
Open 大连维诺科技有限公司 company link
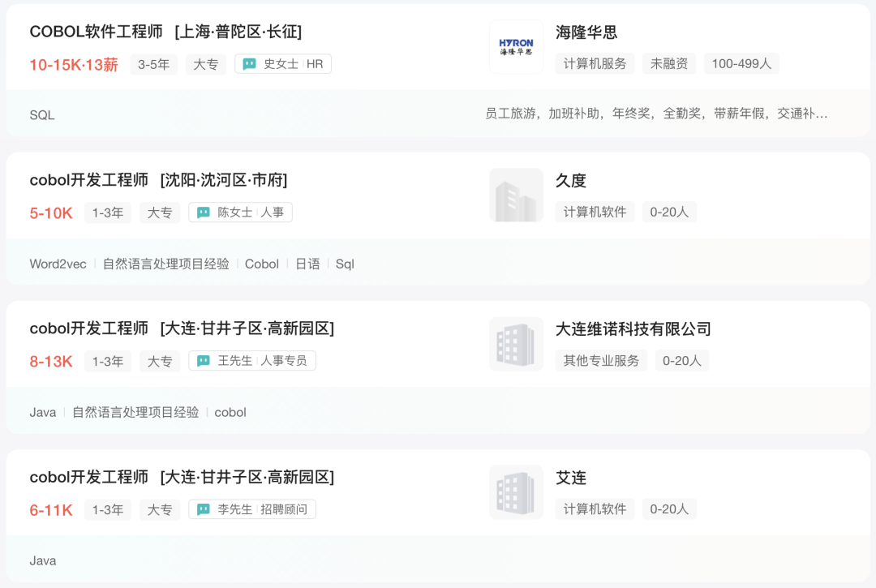[x=633, y=329]
